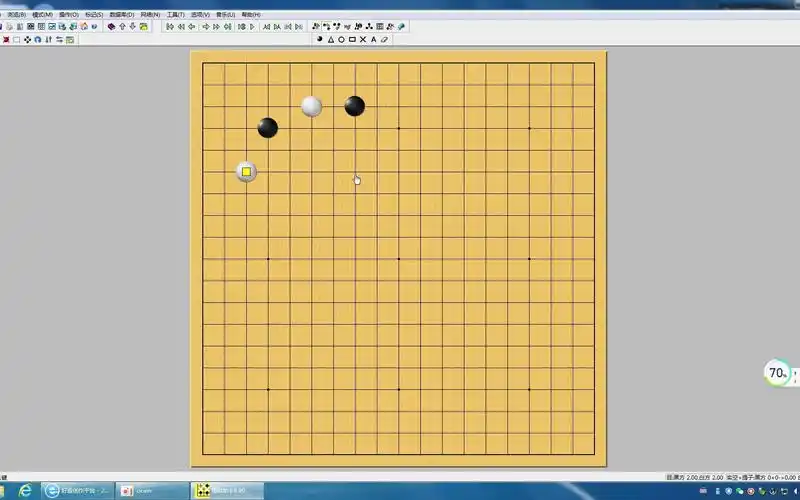
Task: Switch to the Go board app taskbar button
Action: pos(227,491)
